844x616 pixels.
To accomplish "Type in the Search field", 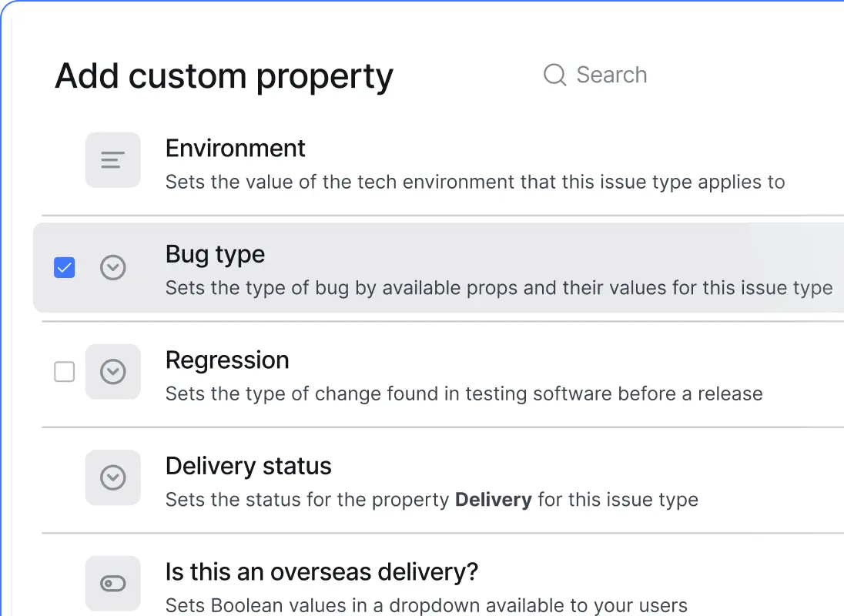I will tap(611, 75).
